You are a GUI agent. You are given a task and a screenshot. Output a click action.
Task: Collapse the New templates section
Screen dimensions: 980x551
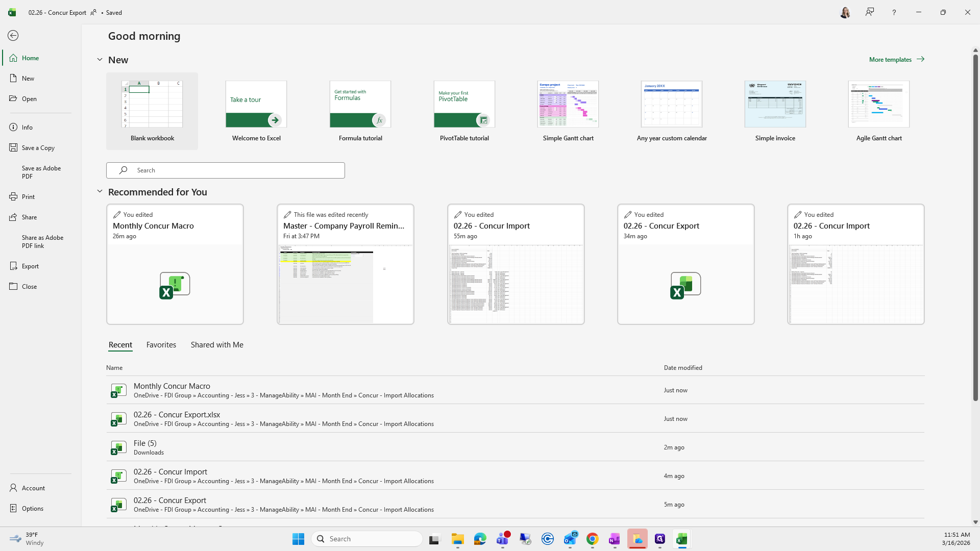(100, 60)
